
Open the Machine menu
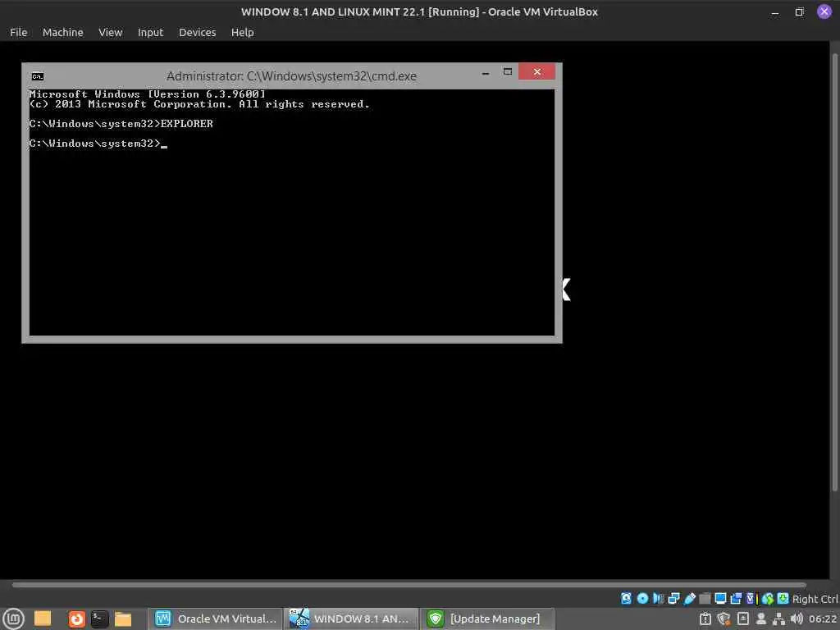(x=62, y=33)
